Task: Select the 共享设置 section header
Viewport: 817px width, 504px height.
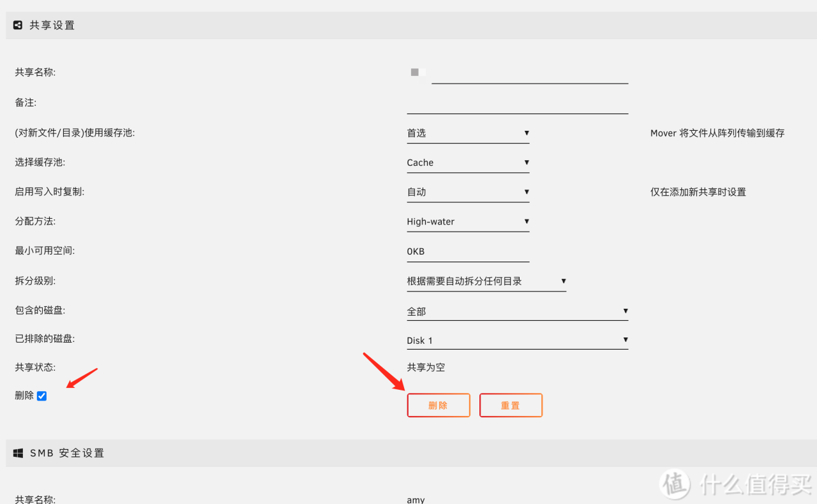Action: point(50,25)
